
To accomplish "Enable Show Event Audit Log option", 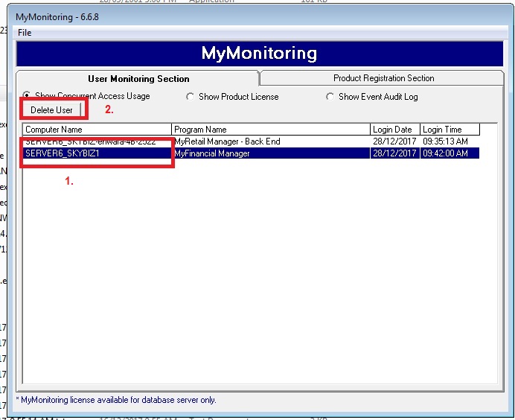I will (330, 97).
